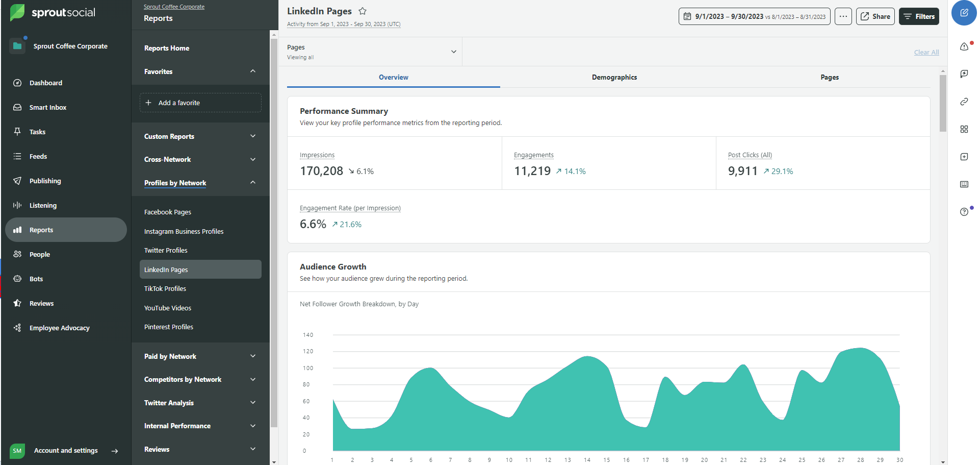Go to Listening in the sidebar
The height and width of the screenshot is (465, 980).
pos(43,205)
